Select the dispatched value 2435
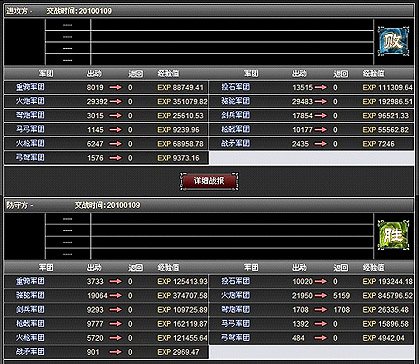The height and width of the screenshot is (364, 420). [x=300, y=144]
